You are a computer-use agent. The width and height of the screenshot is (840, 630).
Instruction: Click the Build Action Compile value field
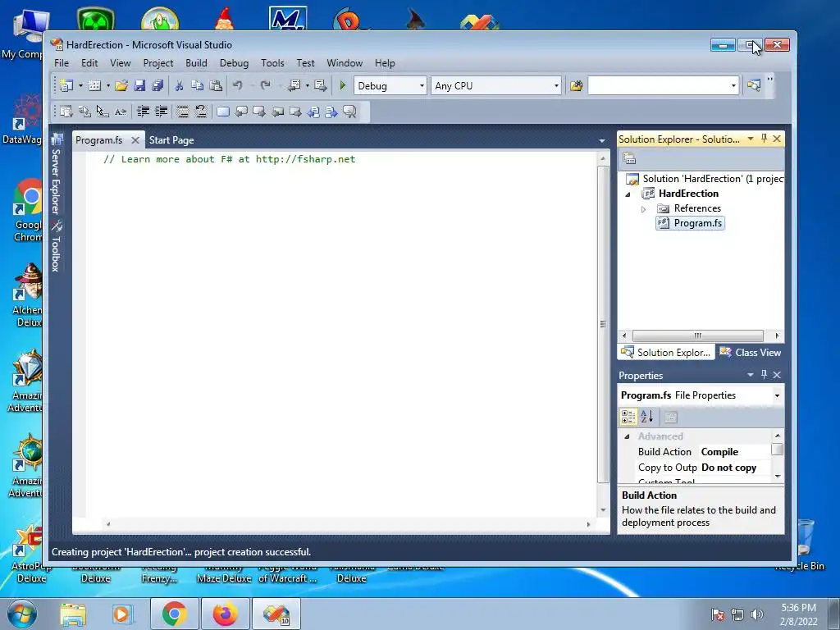point(735,452)
